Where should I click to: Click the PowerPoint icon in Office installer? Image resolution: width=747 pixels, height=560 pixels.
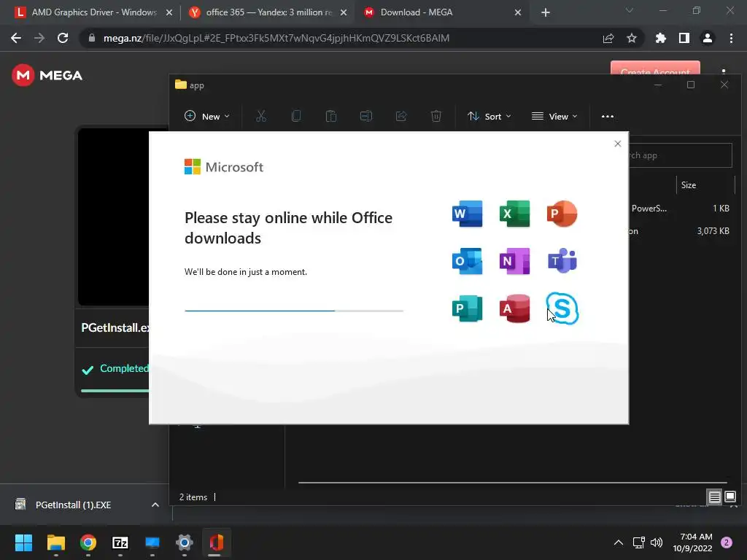tap(562, 214)
